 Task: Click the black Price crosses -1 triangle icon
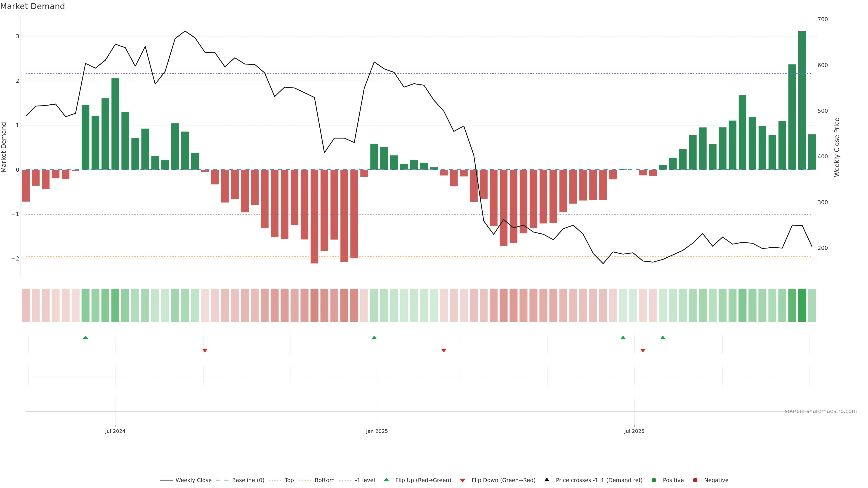tap(547, 480)
